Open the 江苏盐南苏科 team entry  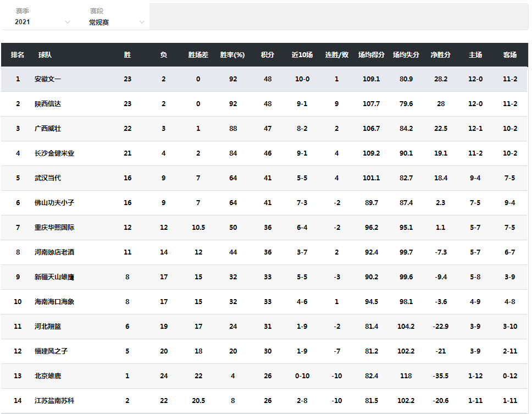click(x=54, y=401)
